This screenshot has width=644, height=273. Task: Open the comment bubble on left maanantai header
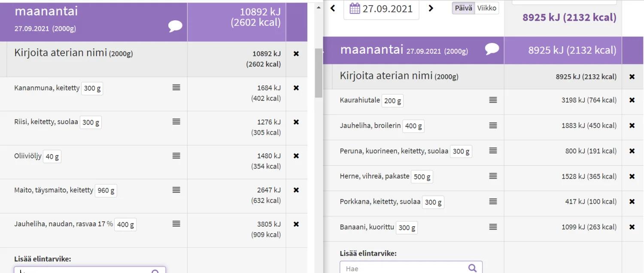coord(175,26)
